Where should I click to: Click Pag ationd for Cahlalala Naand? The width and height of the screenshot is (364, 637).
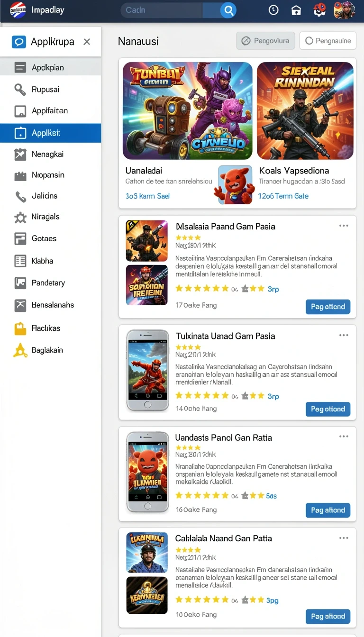click(x=328, y=617)
